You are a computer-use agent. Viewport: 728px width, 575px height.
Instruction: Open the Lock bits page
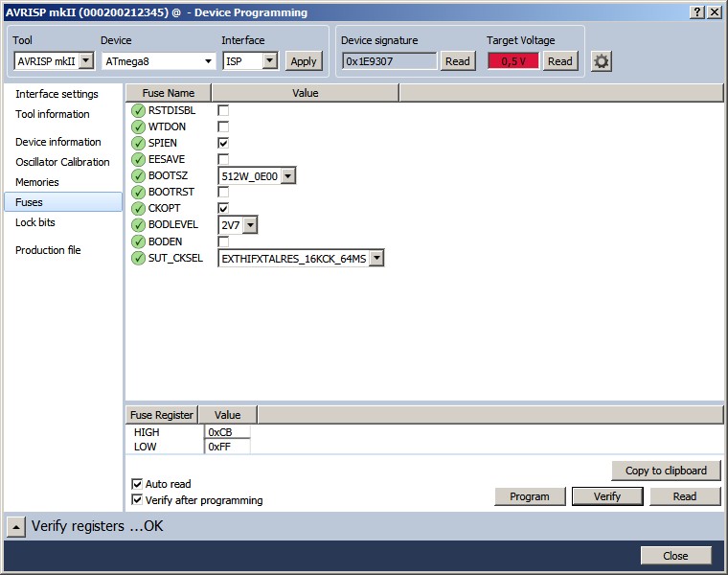(34, 222)
